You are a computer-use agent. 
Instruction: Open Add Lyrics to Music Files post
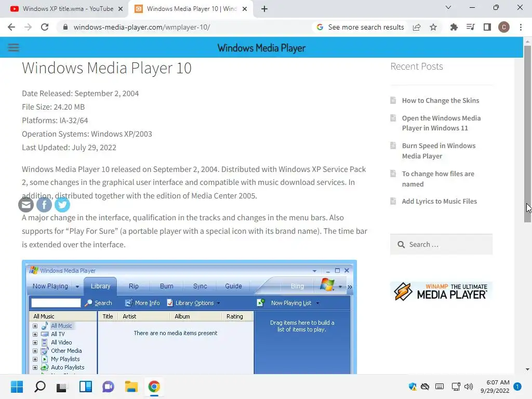440,201
